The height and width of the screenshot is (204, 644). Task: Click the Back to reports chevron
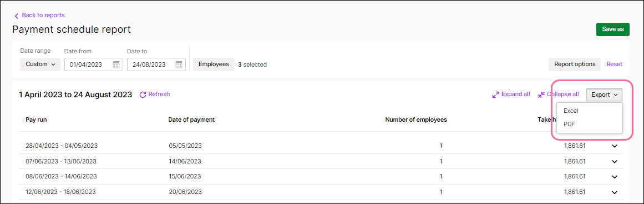[x=17, y=16]
